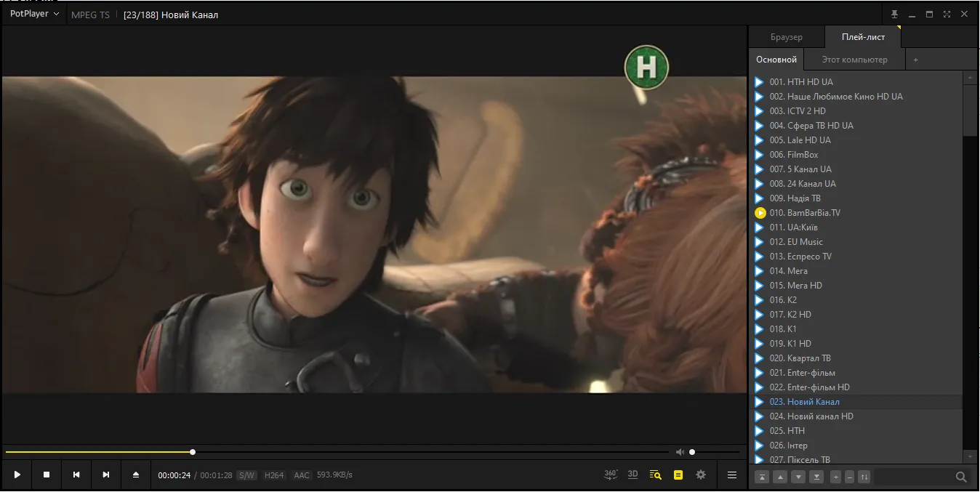Screen dimensions: 980x492
Task: Toggle 360-degree video mode
Action: 611,475
